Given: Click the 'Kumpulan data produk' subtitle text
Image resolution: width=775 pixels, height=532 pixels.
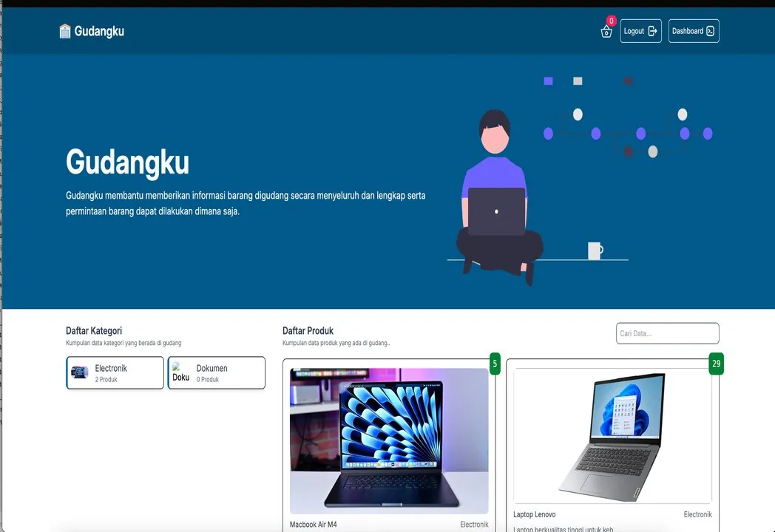Looking at the screenshot, I should (336, 343).
